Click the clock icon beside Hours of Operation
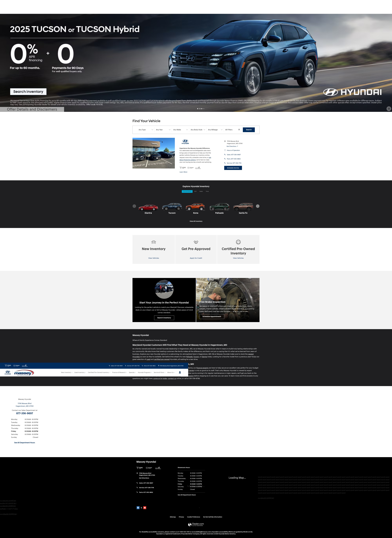The height and width of the screenshot is (538, 392). pyautogui.click(x=225, y=150)
